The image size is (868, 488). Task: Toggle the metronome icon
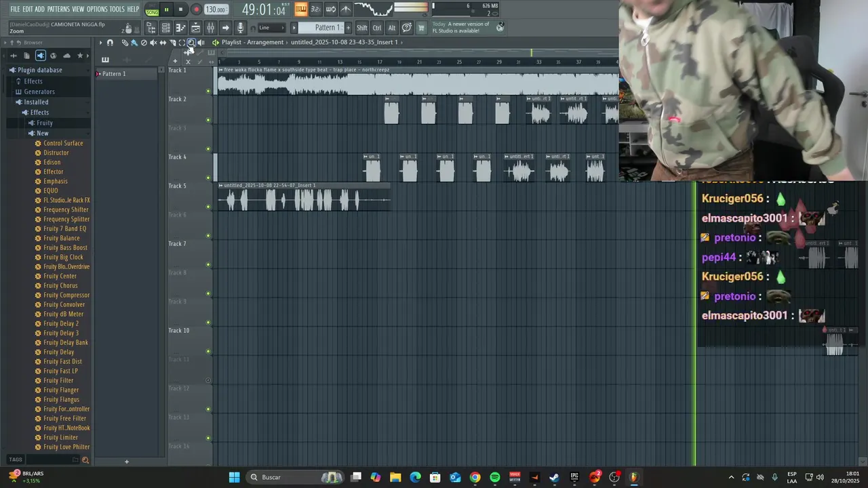(x=346, y=9)
